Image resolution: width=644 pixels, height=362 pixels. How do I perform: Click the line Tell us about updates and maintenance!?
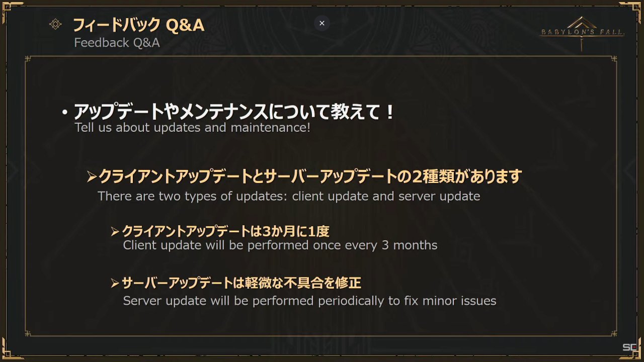(192, 128)
